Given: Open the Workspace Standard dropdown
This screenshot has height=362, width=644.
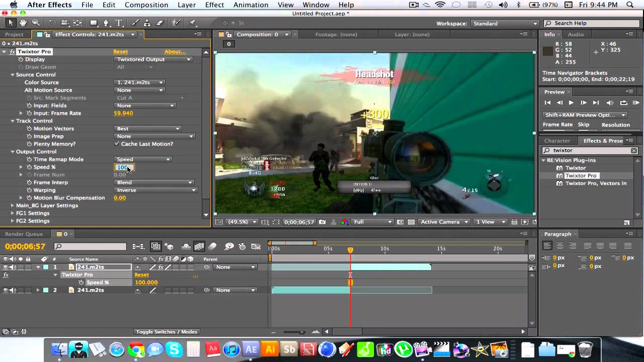Looking at the screenshot, I should 505,24.
